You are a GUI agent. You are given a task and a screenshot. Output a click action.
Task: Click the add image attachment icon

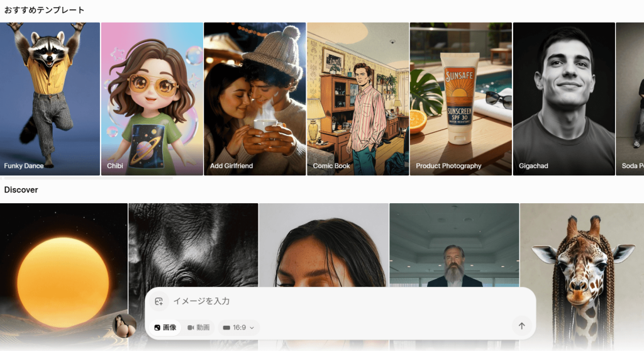(158, 301)
